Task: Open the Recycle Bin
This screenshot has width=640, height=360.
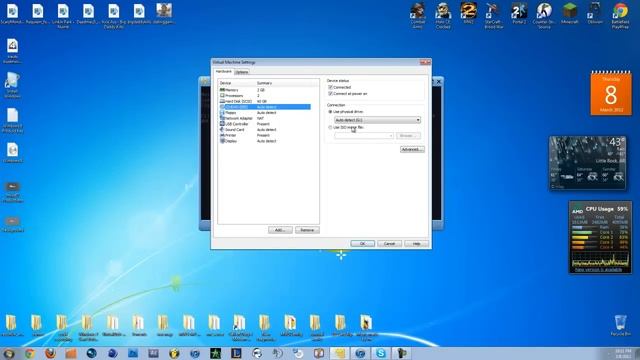Action: click(x=620, y=325)
